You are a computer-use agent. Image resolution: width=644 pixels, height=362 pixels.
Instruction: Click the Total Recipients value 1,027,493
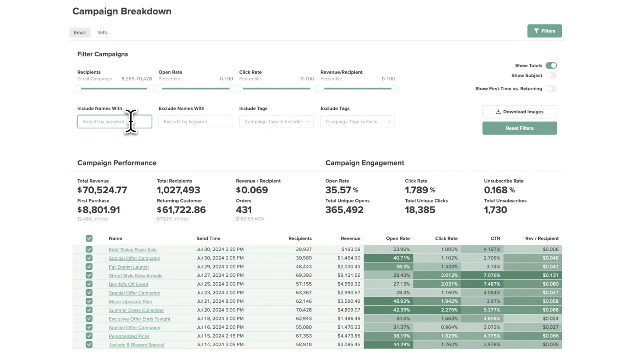pos(178,190)
